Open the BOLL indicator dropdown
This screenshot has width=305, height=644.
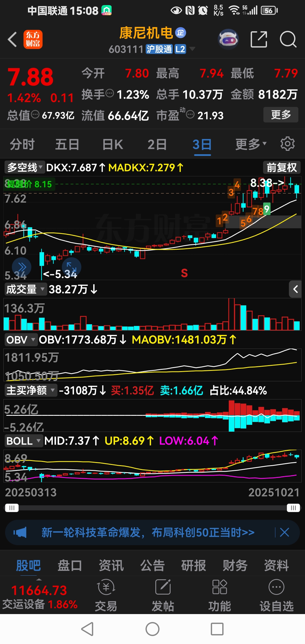point(24,441)
